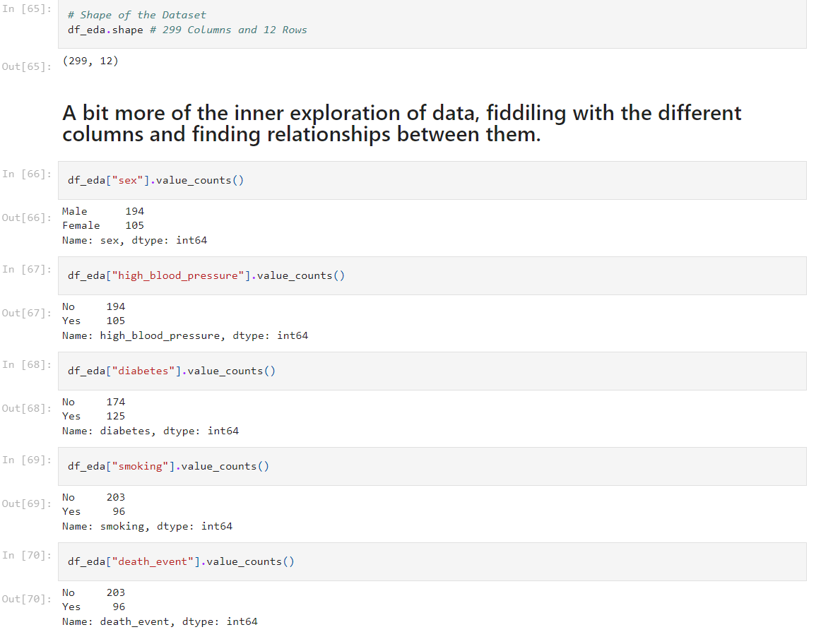Viewport: 821px width, 644px height.
Task: Click the death_event value_counts code cell
Action: point(431,561)
